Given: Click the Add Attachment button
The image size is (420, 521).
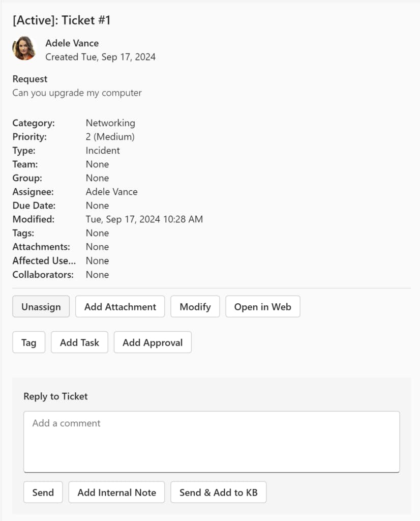Looking at the screenshot, I should 120,307.
